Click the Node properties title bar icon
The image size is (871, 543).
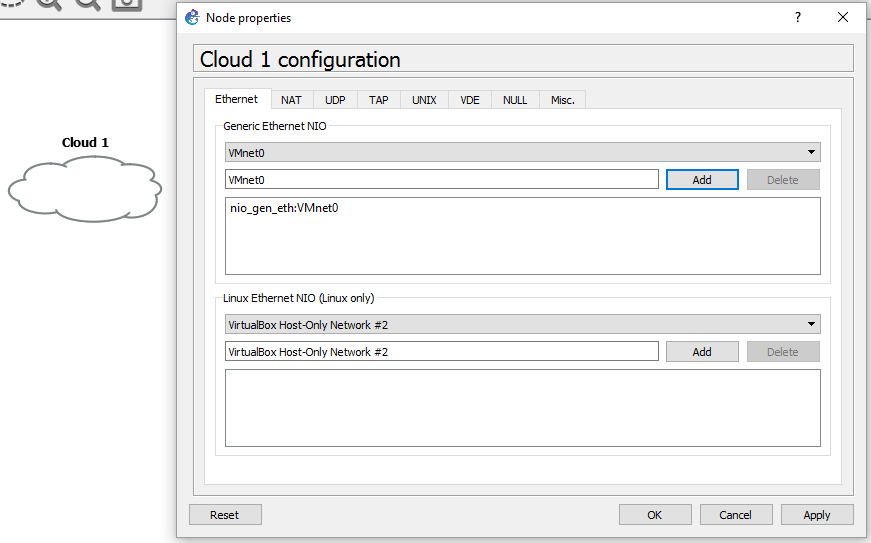click(x=192, y=17)
